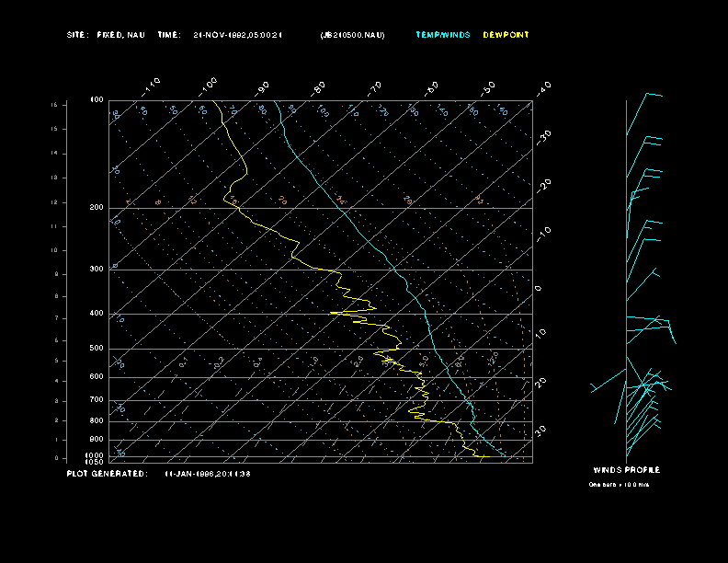
Task: Click the 8 height-scale label
Action: tap(57, 296)
